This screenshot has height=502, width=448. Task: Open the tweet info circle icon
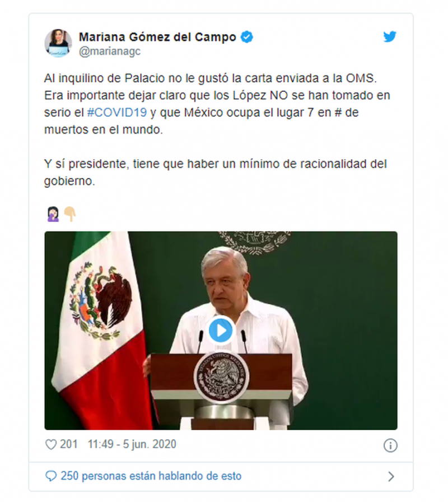pyautogui.click(x=390, y=445)
